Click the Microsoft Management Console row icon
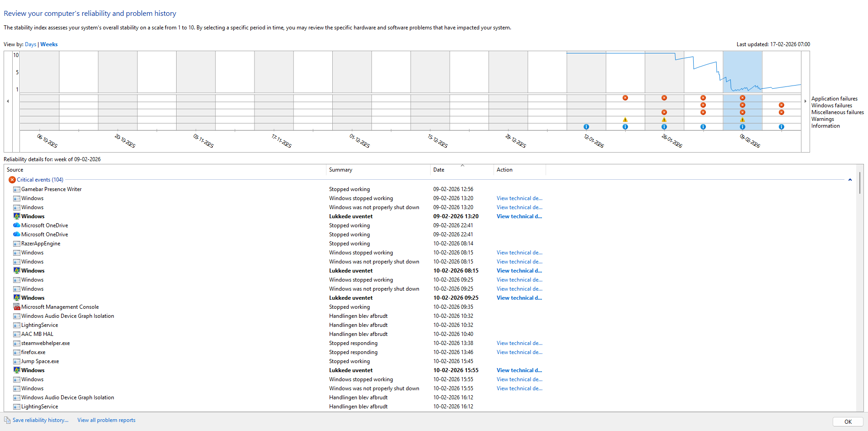Viewport: 868px width, 431px height. pos(17,307)
